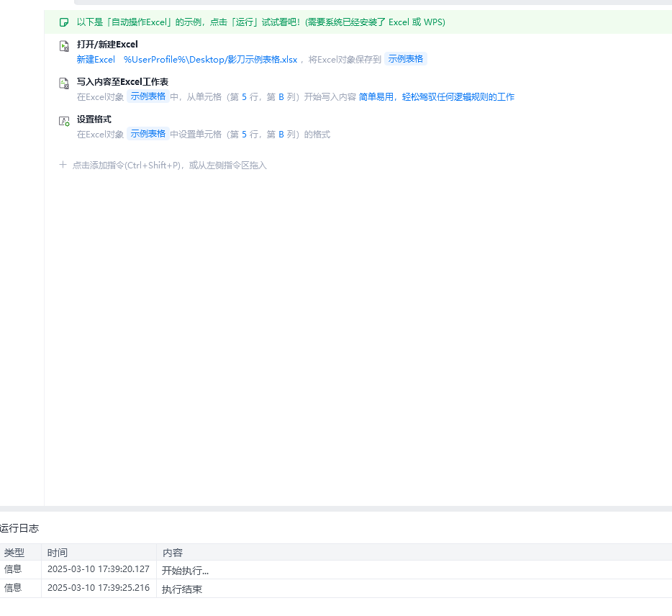
Task: Select the 打开/新建Excel instruction icon
Action: [64, 46]
